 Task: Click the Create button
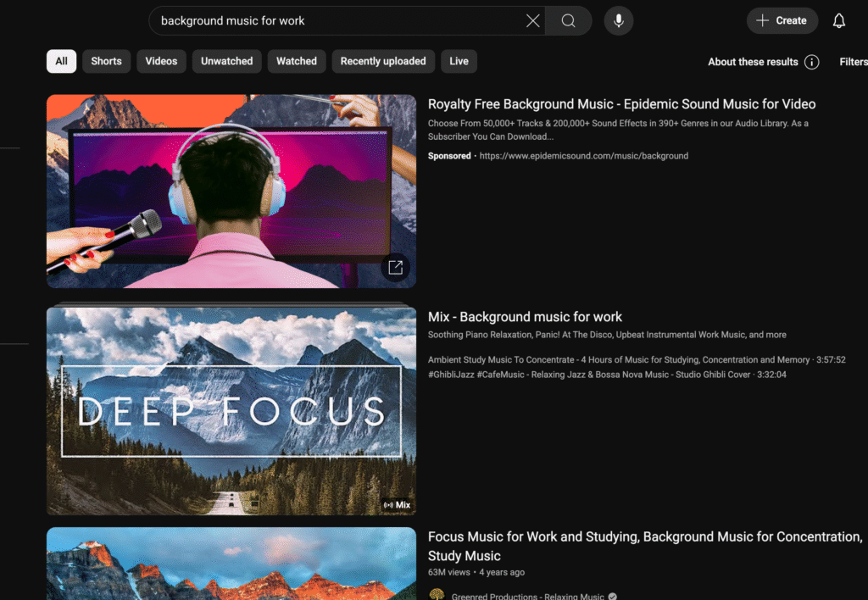coord(782,21)
